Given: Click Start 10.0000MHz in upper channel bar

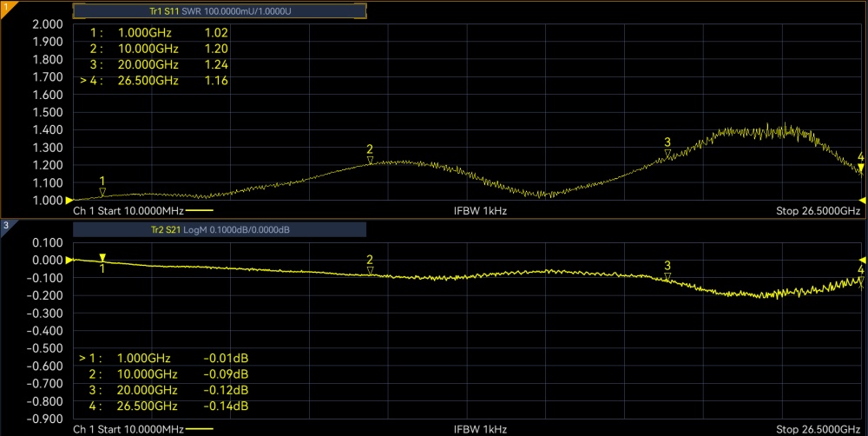Looking at the screenshot, I should pyautogui.click(x=141, y=211).
